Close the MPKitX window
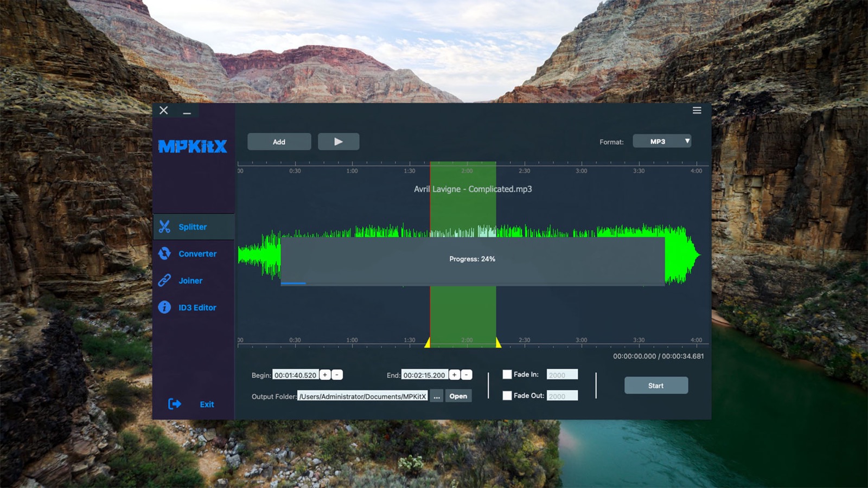 click(164, 111)
